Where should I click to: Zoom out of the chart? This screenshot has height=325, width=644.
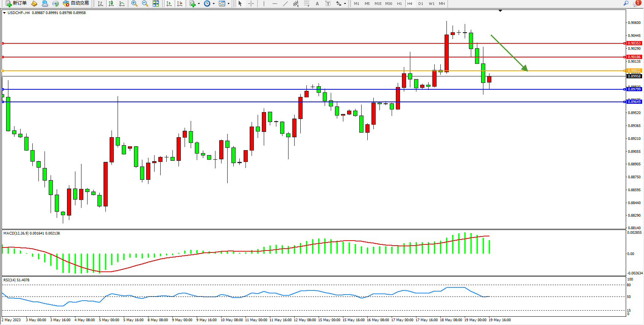(x=145, y=3)
